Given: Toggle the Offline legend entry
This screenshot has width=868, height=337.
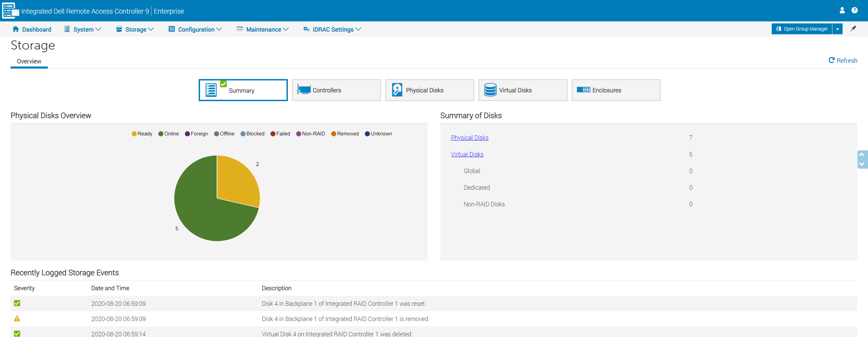Looking at the screenshot, I should pyautogui.click(x=224, y=134).
